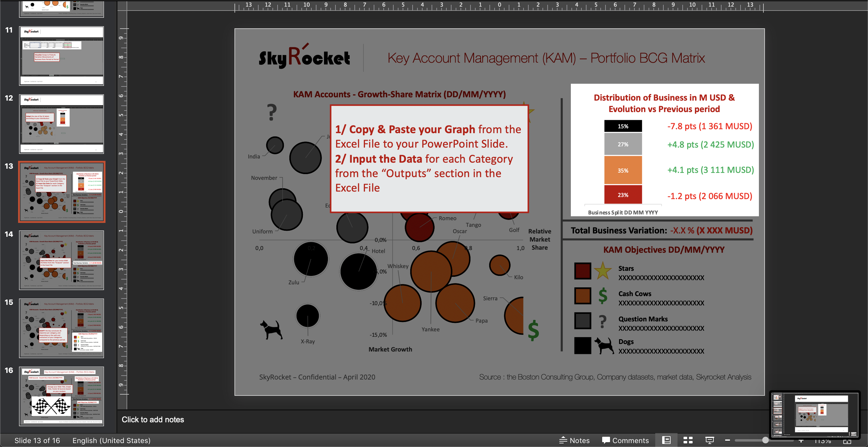
Task: Select the black 15% bar segment
Action: point(623,126)
